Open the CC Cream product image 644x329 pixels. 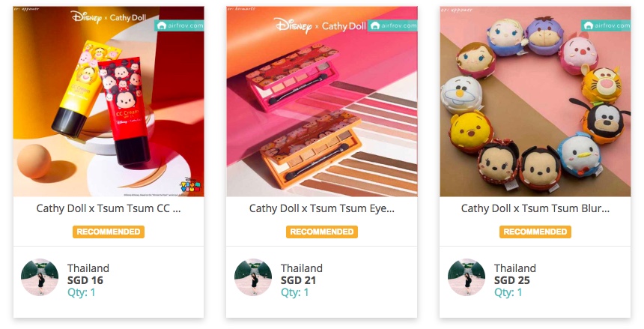109,101
